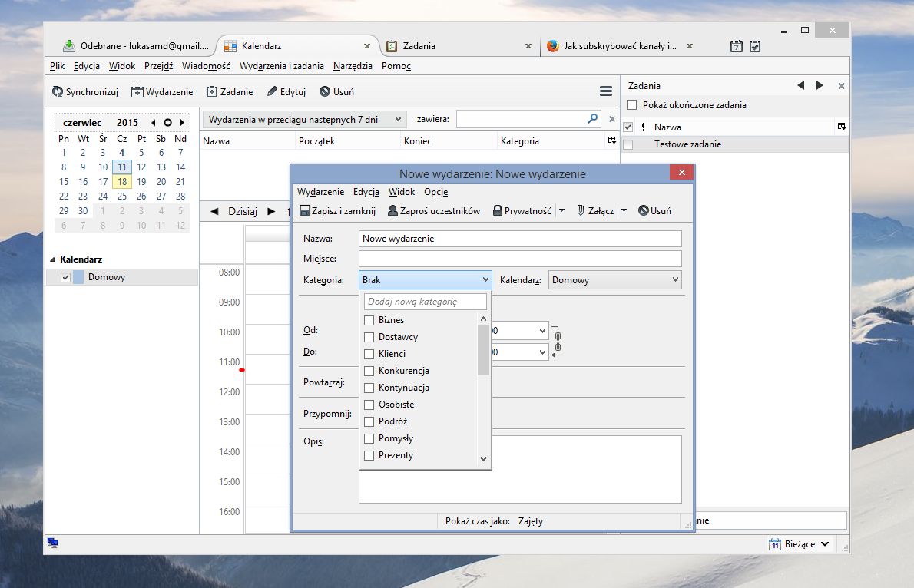
Task: Click Usuń delete icon in event dialog
Action: point(644,210)
